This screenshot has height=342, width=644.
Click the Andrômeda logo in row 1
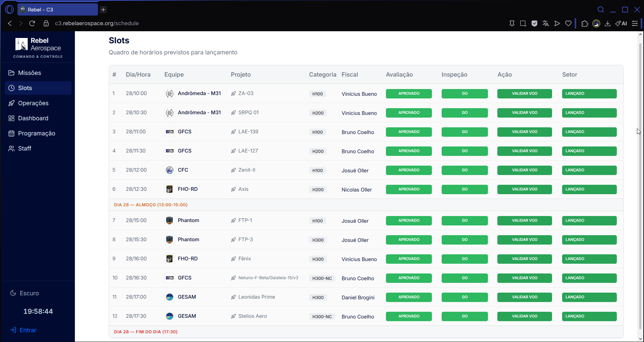pyautogui.click(x=169, y=93)
